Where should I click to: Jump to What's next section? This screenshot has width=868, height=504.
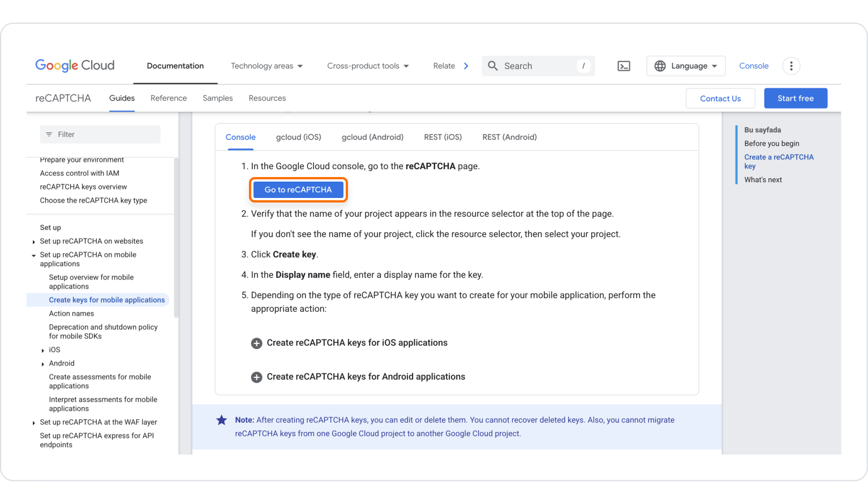pos(763,180)
